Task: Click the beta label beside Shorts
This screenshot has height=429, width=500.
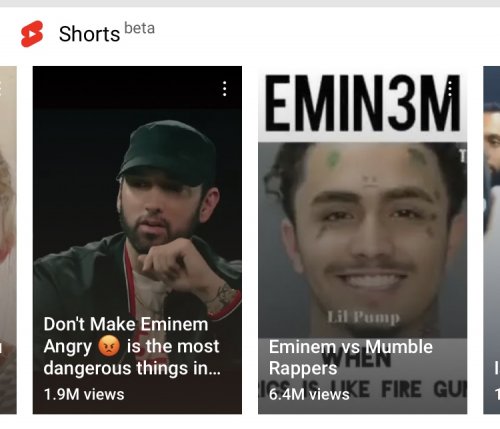Action: (x=140, y=28)
